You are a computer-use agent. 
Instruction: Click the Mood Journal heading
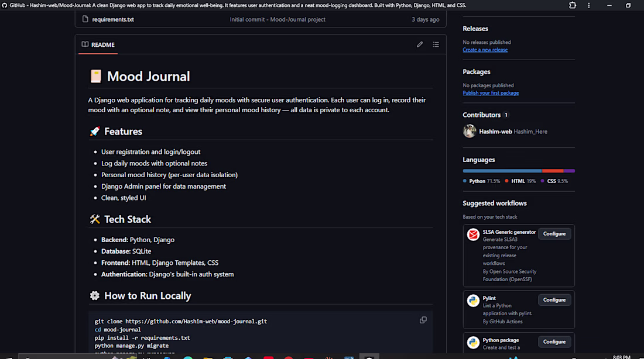coord(148,77)
